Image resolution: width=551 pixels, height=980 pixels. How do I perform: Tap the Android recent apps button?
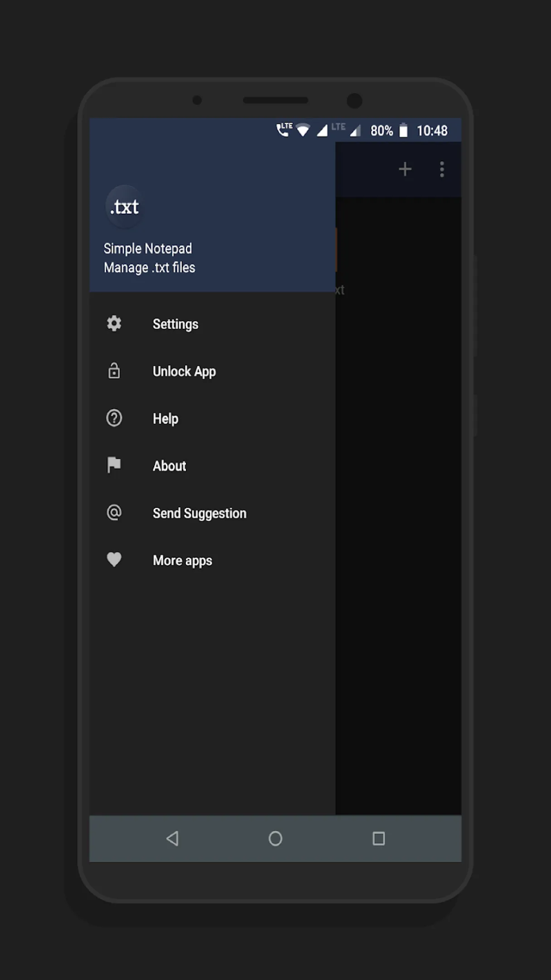[x=379, y=838]
